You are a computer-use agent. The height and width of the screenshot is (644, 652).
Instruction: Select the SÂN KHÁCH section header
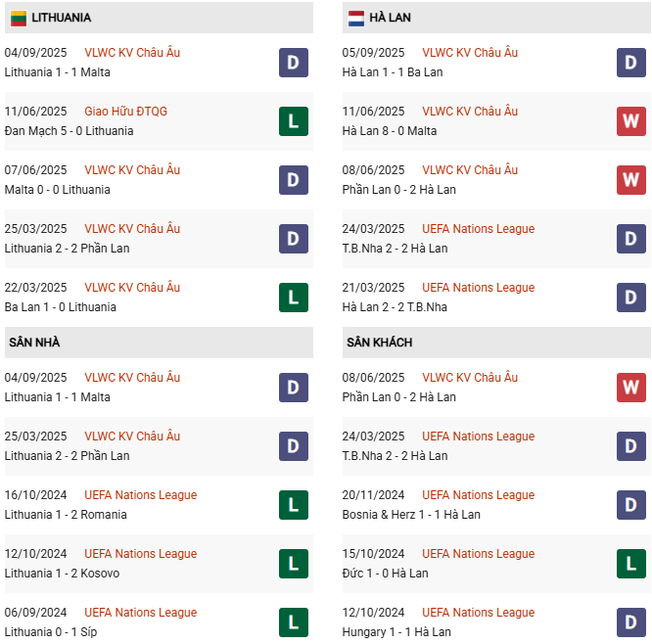pos(379,343)
